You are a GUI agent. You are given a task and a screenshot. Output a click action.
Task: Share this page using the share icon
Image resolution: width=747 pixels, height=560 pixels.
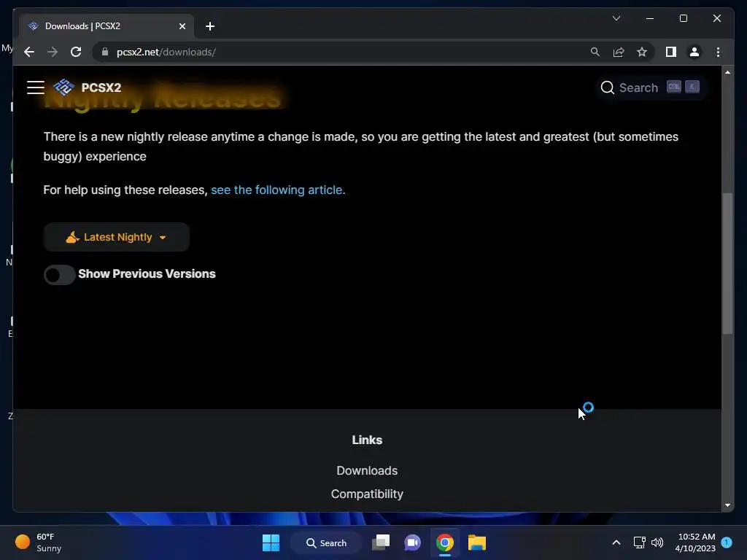pyautogui.click(x=619, y=52)
